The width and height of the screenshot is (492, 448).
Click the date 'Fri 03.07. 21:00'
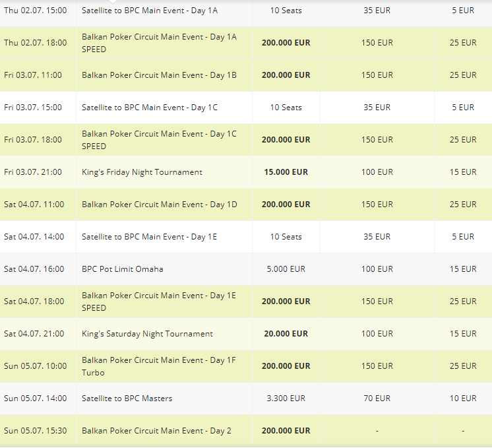pos(33,172)
